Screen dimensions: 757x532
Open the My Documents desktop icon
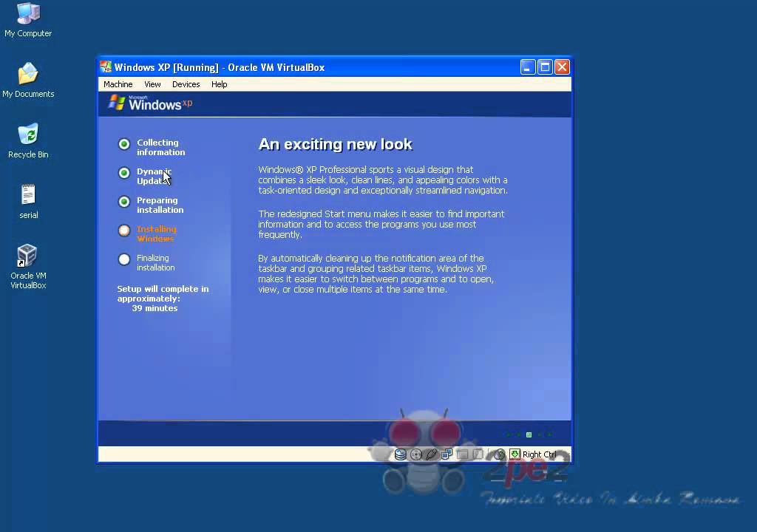28,80
